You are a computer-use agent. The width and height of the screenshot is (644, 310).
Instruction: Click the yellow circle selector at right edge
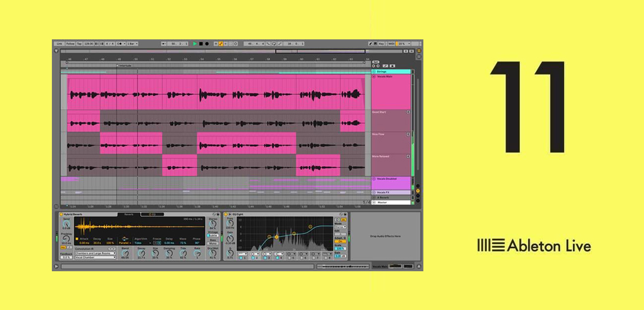pos(417,191)
